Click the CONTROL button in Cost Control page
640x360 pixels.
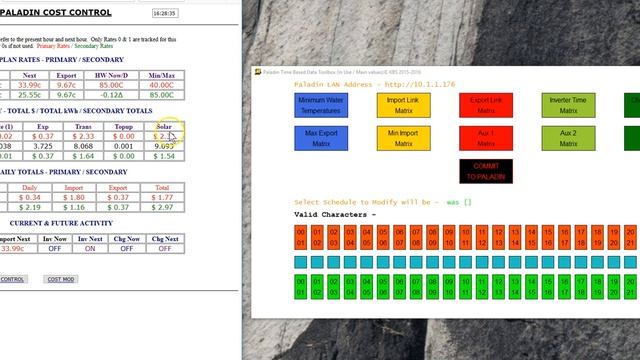(x=12, y=279)
